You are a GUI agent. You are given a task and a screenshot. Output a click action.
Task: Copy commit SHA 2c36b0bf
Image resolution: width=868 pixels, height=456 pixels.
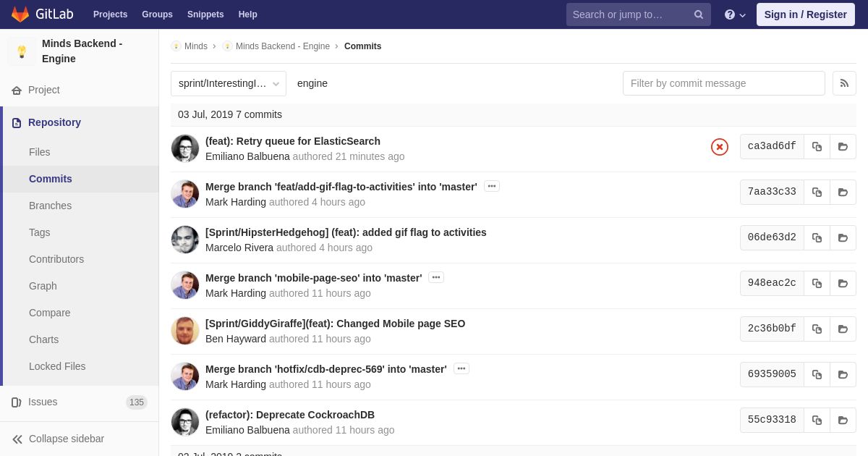coord(817,329)
